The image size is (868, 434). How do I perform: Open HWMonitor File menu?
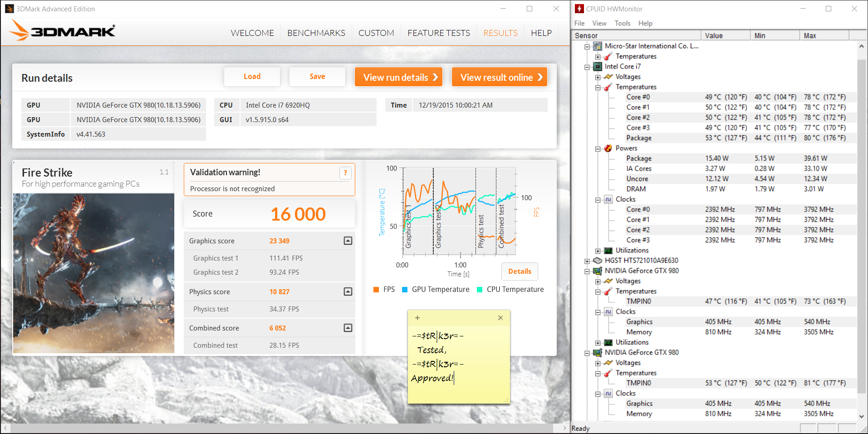[579, 23]
